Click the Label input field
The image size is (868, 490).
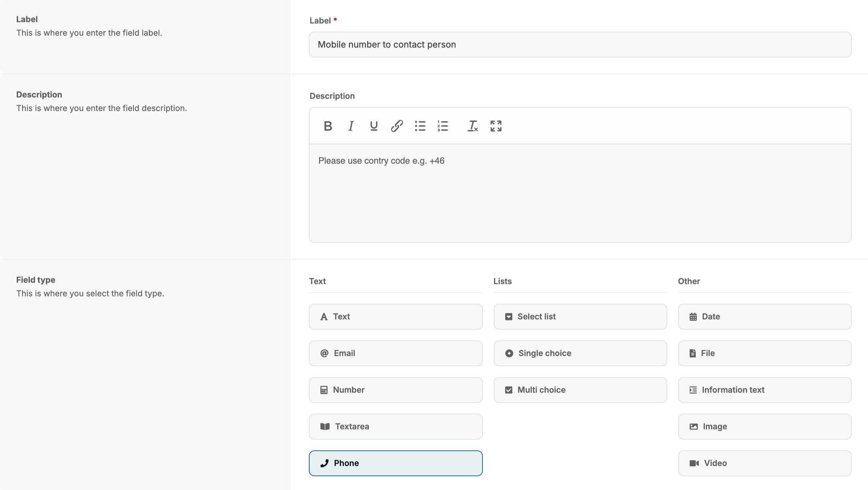coord(580,45)
